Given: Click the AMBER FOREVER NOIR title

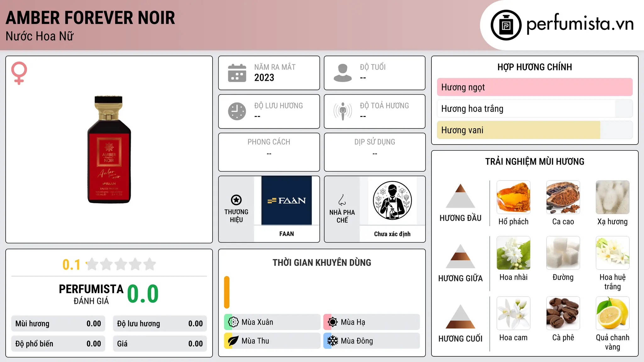Looking at the screenshot, I should tap(90, 18).
